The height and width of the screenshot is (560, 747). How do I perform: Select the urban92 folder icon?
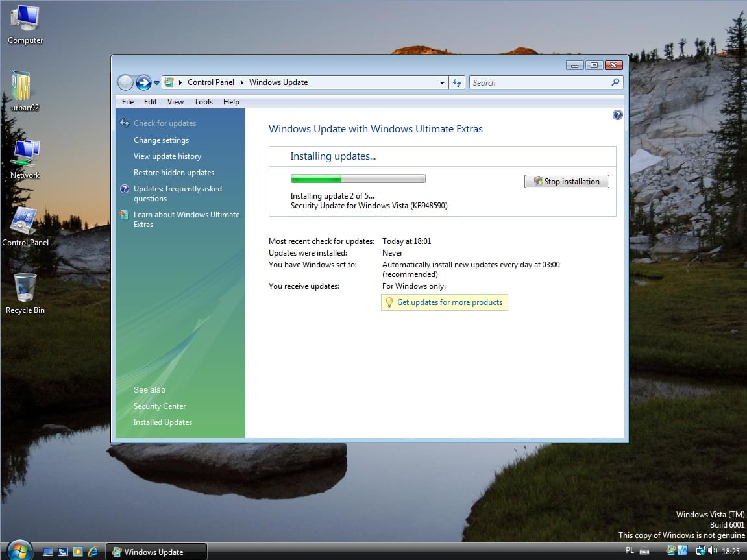[25, 91]
